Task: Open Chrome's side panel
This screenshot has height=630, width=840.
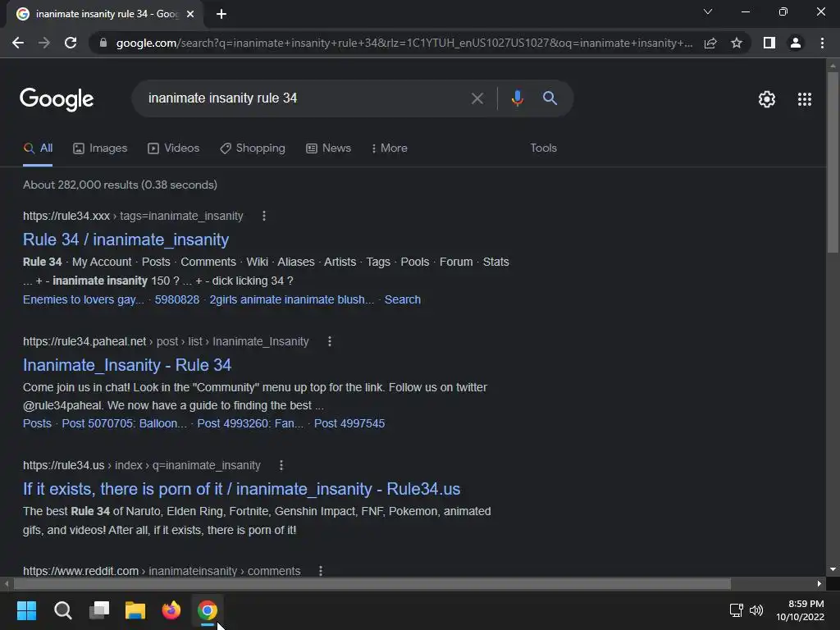Action: [x=769, y=43]
